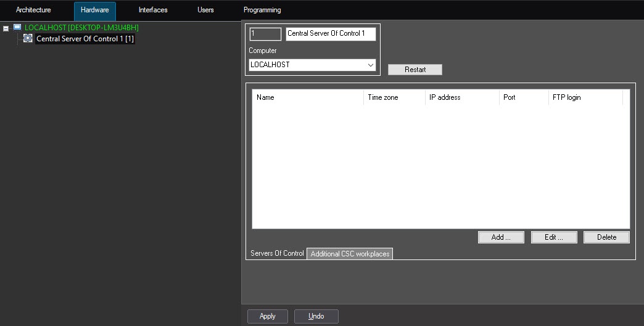Image resolution: width=644 pixels, height=326 pixels.
Task: Click the Central Server Of Control object icon
Action: (x=28, y=38)
